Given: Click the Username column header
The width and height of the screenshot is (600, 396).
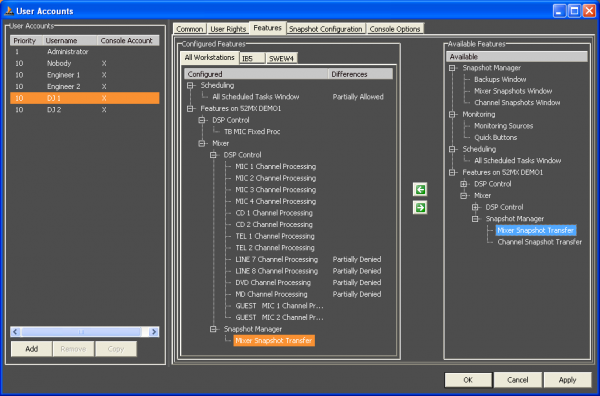Looking at the screenshot, I should point(69,41).
